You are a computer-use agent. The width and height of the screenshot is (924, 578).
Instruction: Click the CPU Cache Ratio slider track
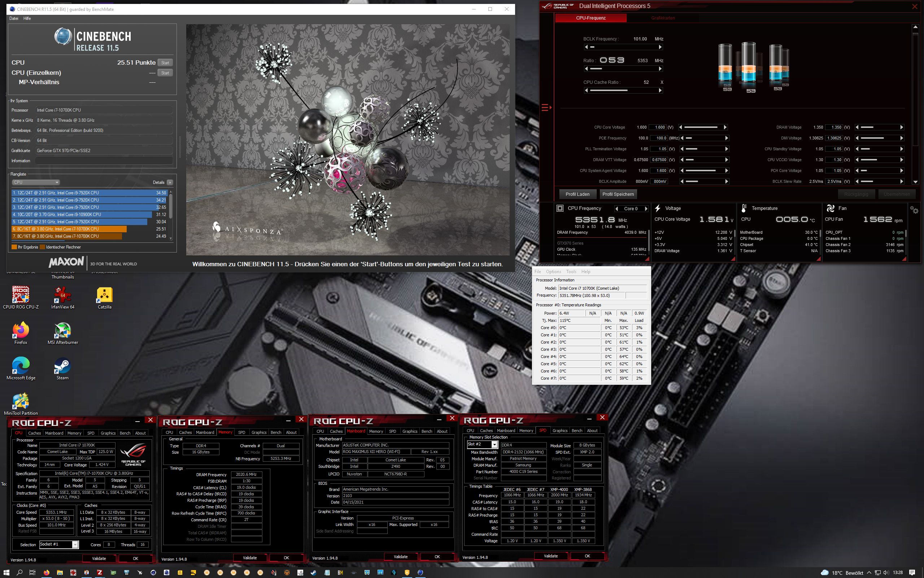(x=623, y=91)
